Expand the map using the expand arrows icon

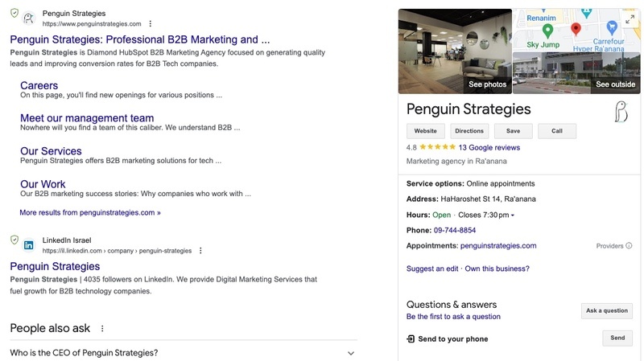(630, 19)
